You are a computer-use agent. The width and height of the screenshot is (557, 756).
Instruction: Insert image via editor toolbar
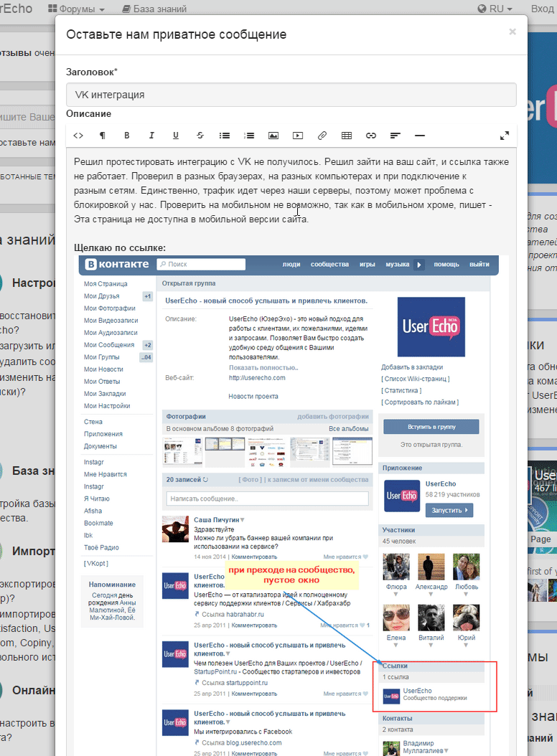pos(273,136)
